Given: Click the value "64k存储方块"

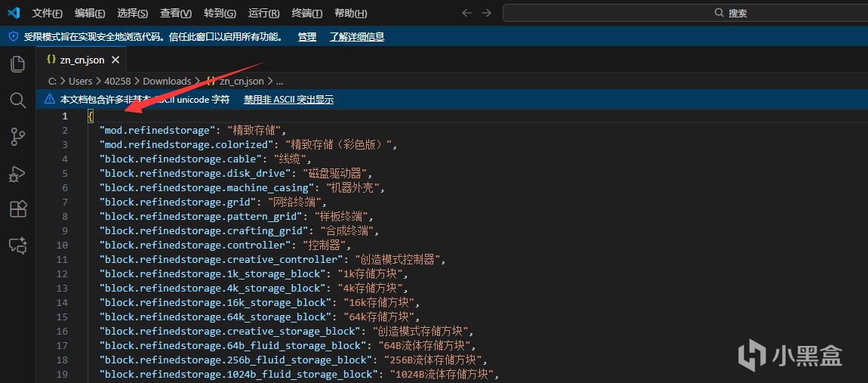Looking at the screenshot, I should pyautogui.click(x=378, y=317).
